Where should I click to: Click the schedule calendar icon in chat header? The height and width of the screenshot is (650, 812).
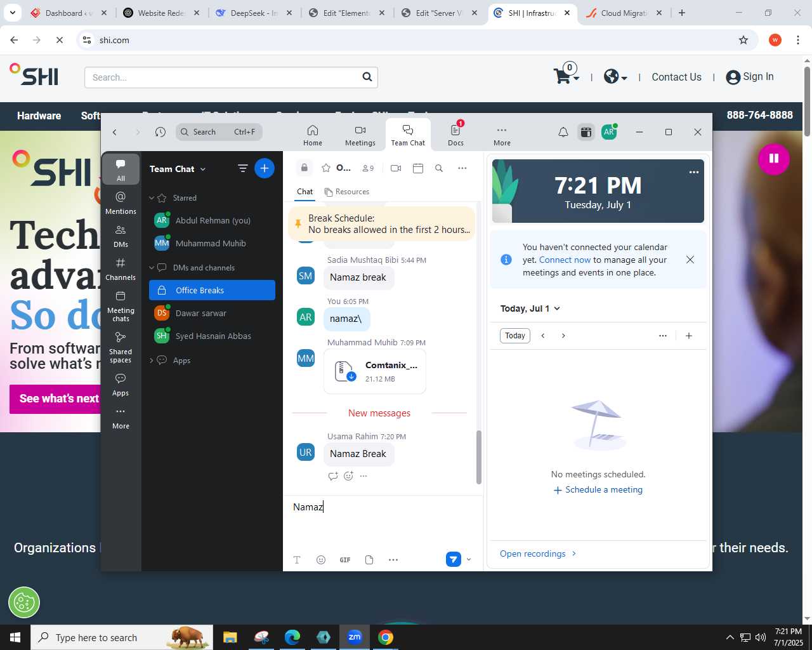tap(418, 168)
